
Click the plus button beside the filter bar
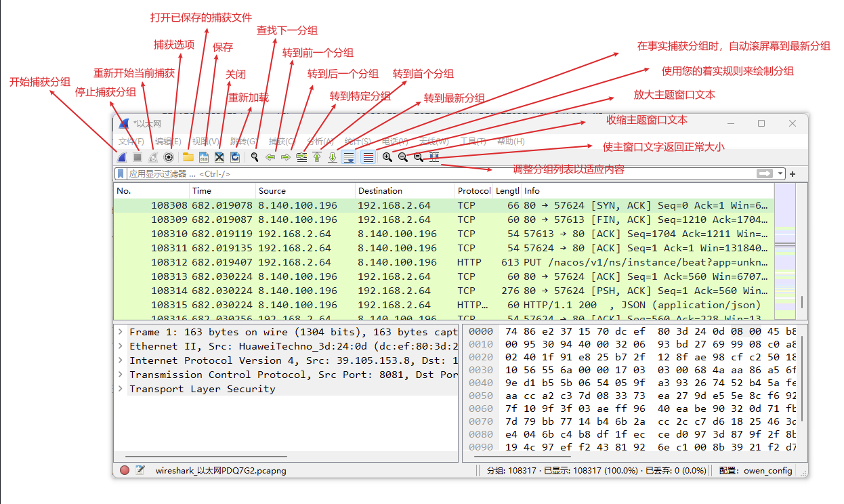pyautogui.click(x=793, y=174)
